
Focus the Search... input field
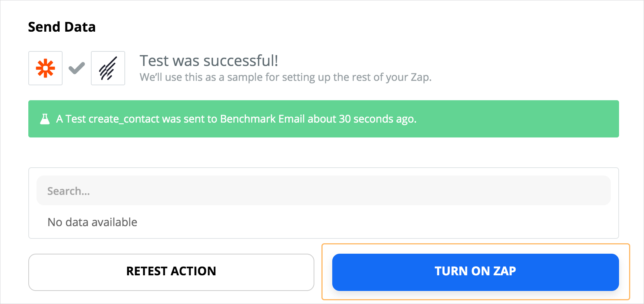(323, 190)
